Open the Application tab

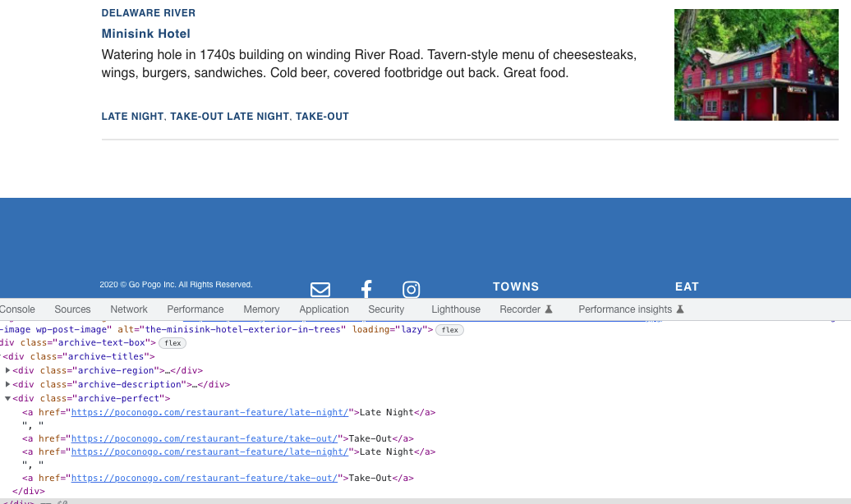(324, 309)
